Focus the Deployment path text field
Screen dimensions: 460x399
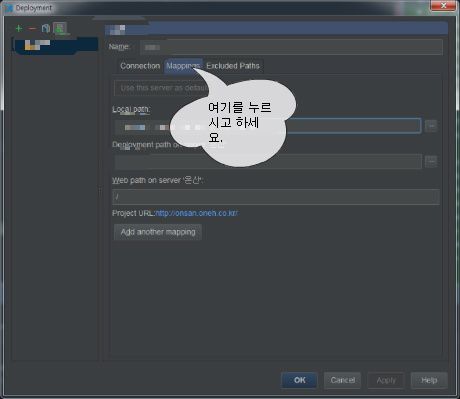point(268,162)
